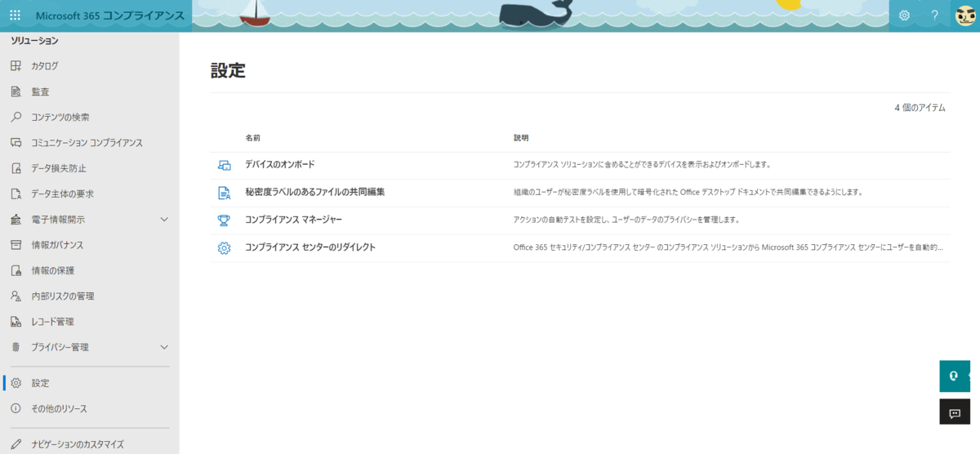The image size is (980, 454).
Task: Click the 設定 gear icon in sidebar
Action: coord(16,383)
